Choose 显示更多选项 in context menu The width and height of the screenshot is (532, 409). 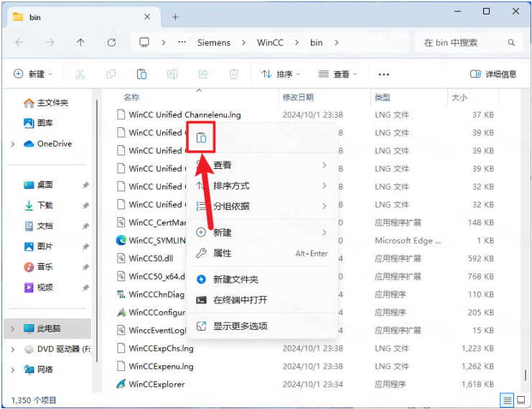[261, 326]
